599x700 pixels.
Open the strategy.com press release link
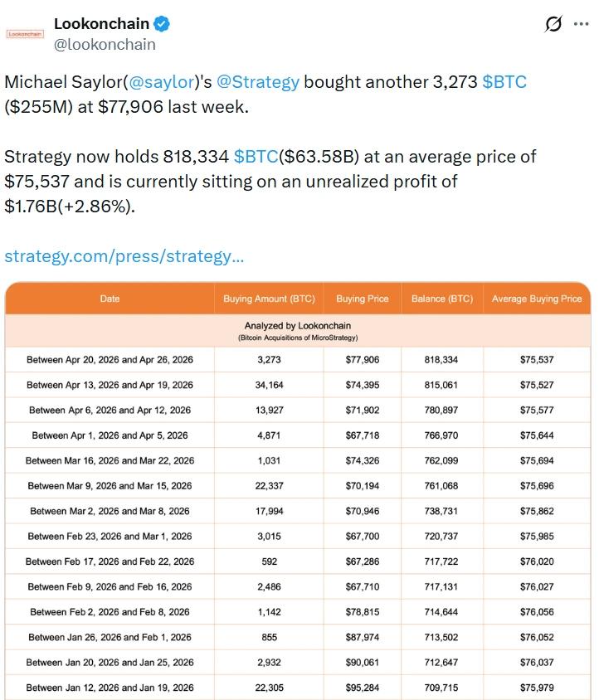coord(124,257)
